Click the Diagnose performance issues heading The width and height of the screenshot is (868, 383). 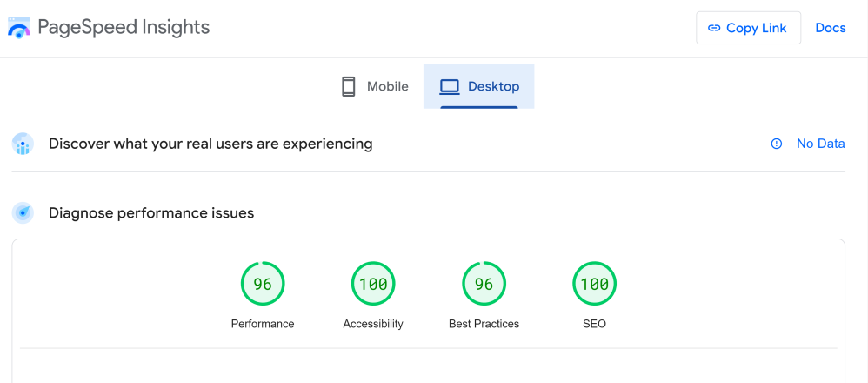coord(151,212)
